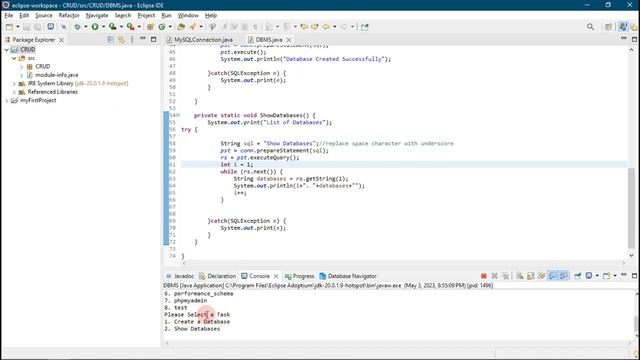Image resolution: width=640 pixels, height=360 pixels.
Task: Close the Console view tab
Action: [276, 276]
